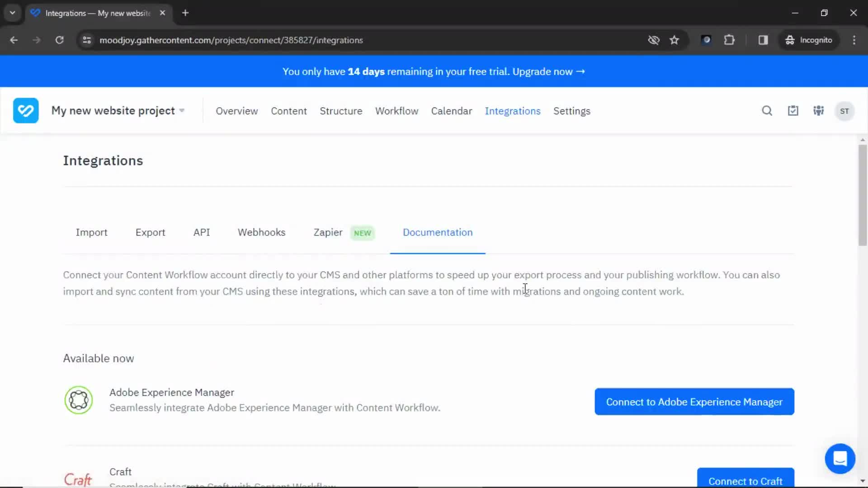Screen dimensions: 868x488
Task: Switch to the Webhooks tab
Action: tap(261, 232)
